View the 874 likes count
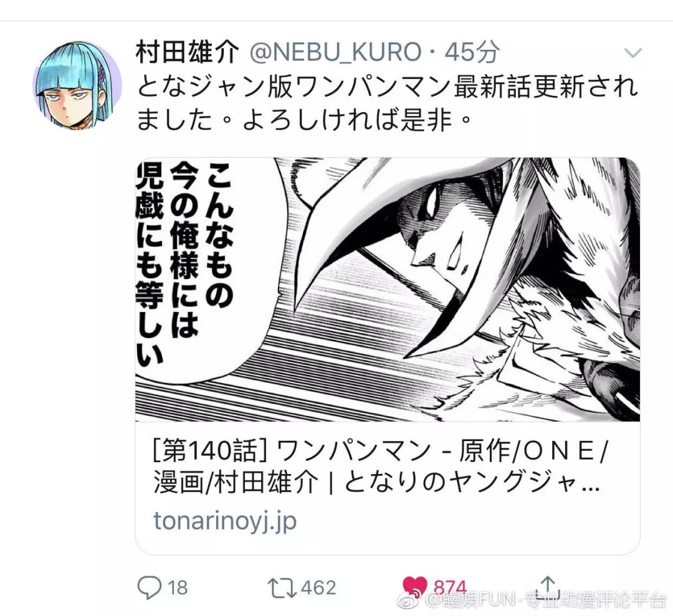The width and height of the screenshot is (673, 616). (x=450, y=587)
